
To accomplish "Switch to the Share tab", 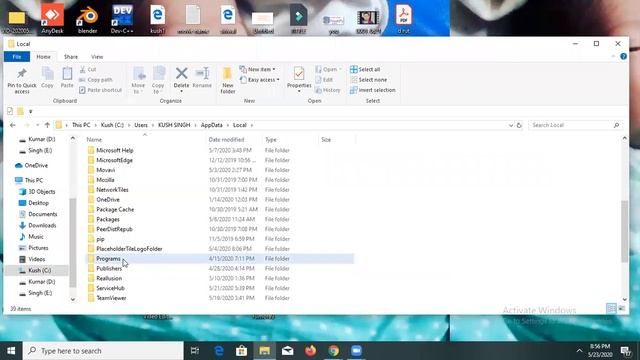I will (x=71, y=57).
